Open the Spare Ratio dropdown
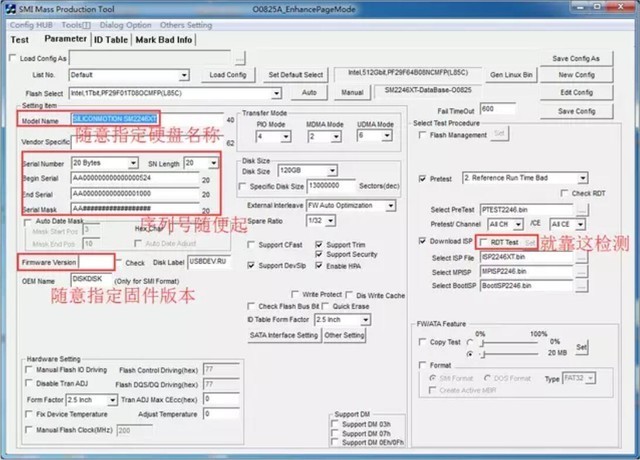Image resolution: width=640 pixels, height=460 pixels. coord(331,221)
